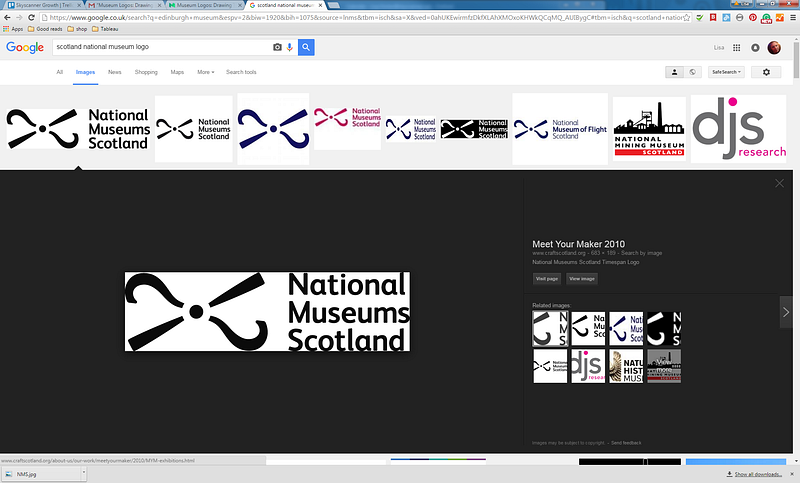This screenshot has width=800, height=483.
Task: Click the green checkmark extension icon
Action: click(699, 17)
